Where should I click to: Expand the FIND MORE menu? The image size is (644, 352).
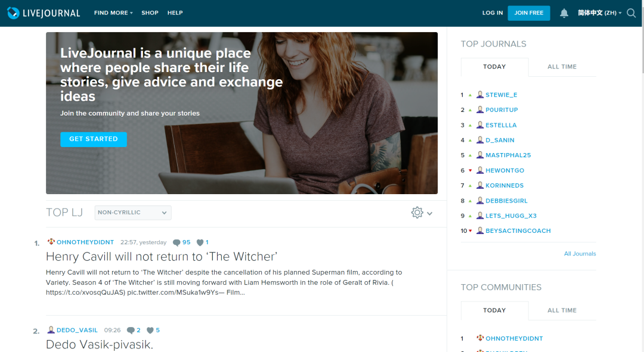coord(113,13)
